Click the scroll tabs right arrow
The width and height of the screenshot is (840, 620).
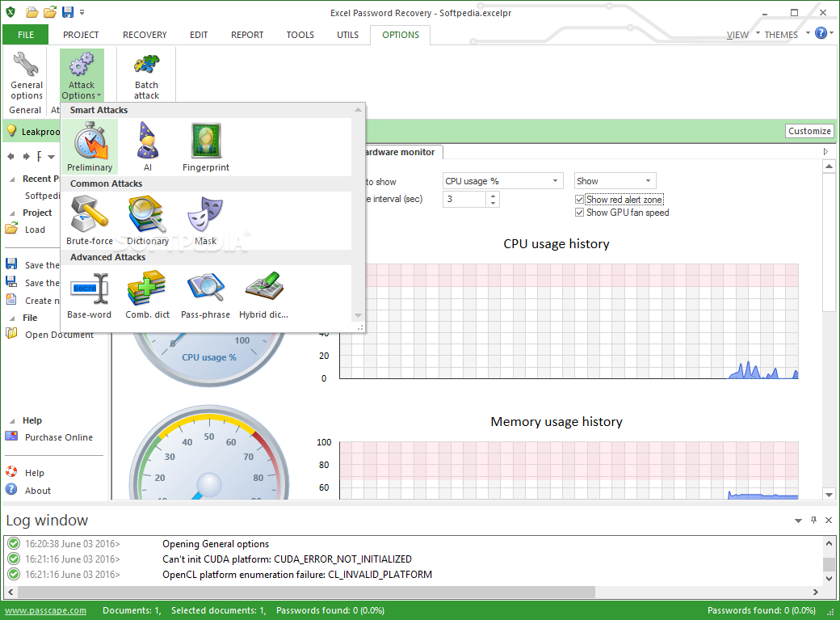point(825,152)
